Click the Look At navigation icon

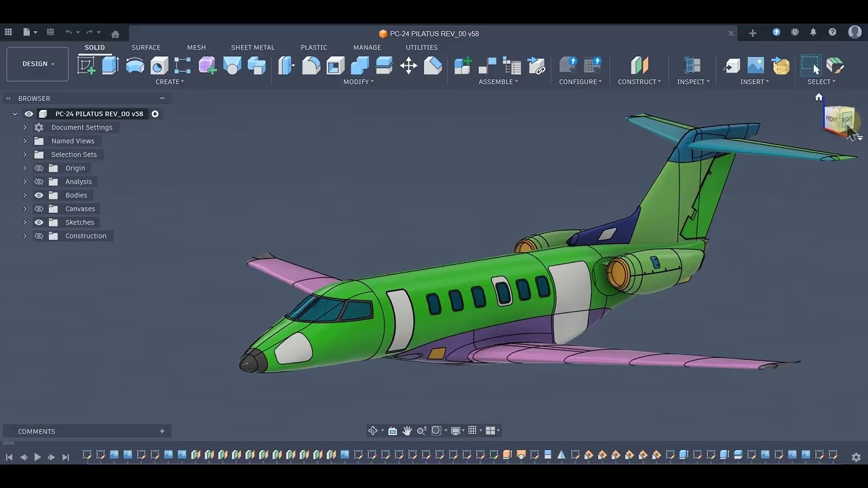click(392, 430)
